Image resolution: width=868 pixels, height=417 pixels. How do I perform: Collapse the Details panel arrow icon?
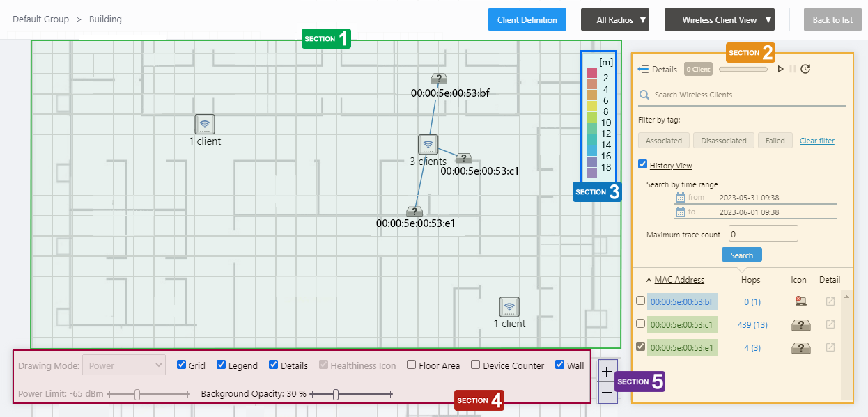click(643, 69)
